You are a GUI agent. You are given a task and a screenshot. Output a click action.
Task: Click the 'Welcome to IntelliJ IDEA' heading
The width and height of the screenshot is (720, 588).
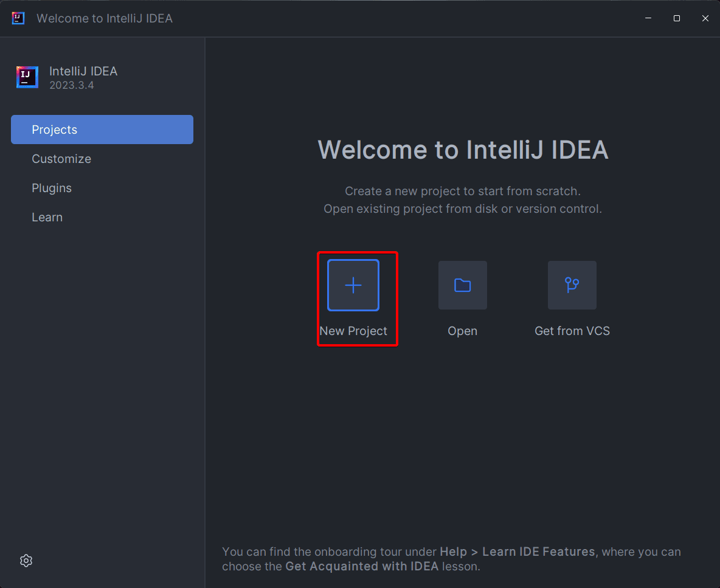(x=463, y=150)
